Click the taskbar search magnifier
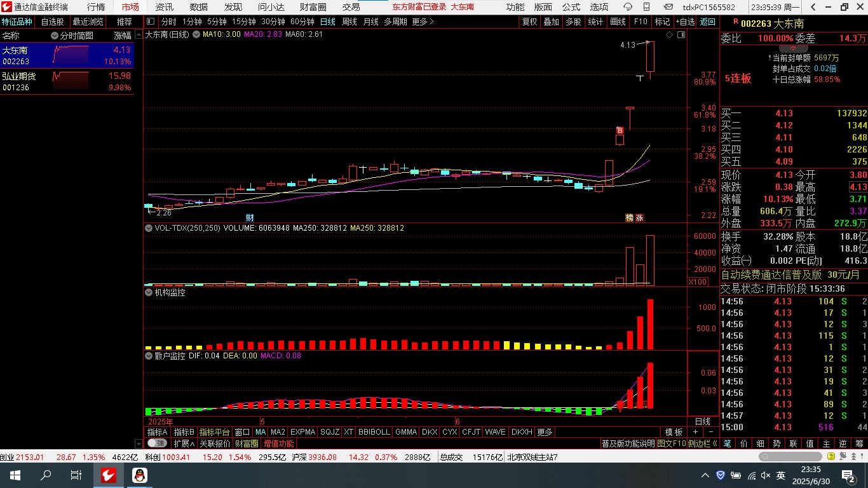Viewport: 868px width, 488px height. (46, 475)
